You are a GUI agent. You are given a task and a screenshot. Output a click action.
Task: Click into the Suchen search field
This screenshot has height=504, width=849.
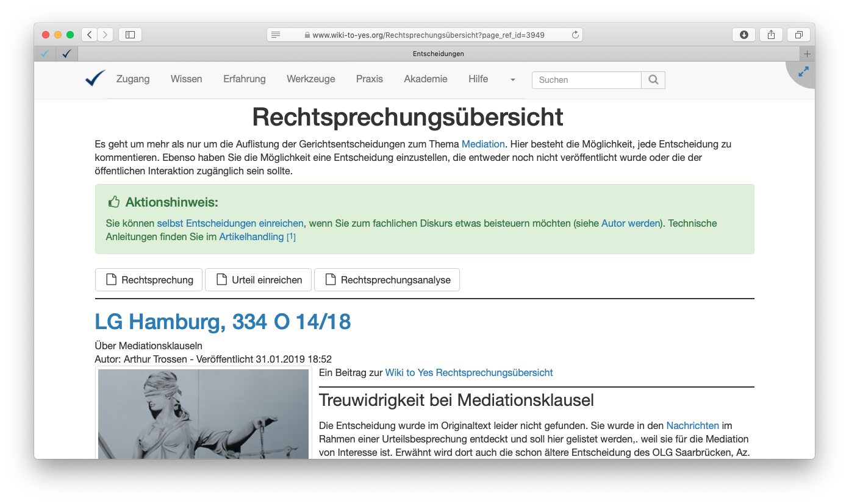(586, 80)
